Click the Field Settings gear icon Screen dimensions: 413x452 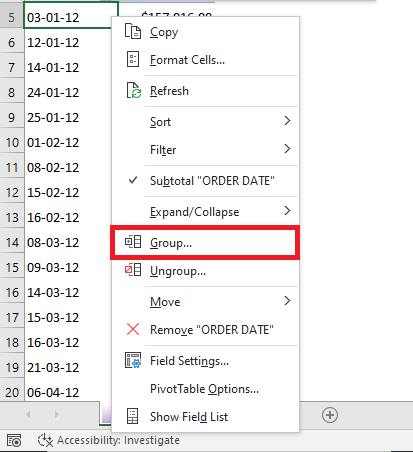[133, 360]
